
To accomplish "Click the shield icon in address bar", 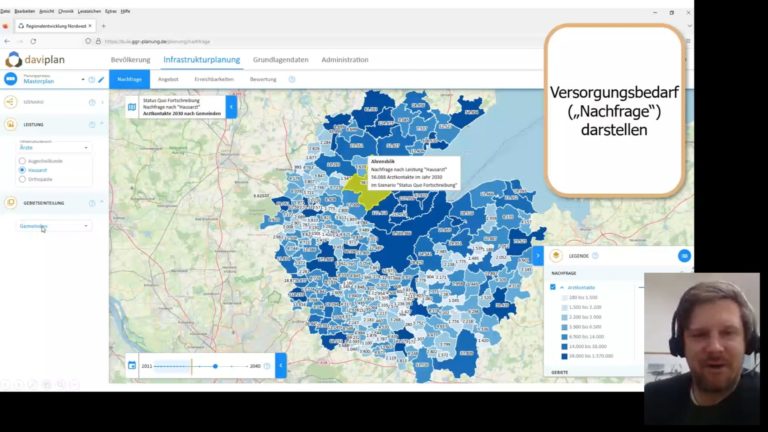I will tap(88, 42).
